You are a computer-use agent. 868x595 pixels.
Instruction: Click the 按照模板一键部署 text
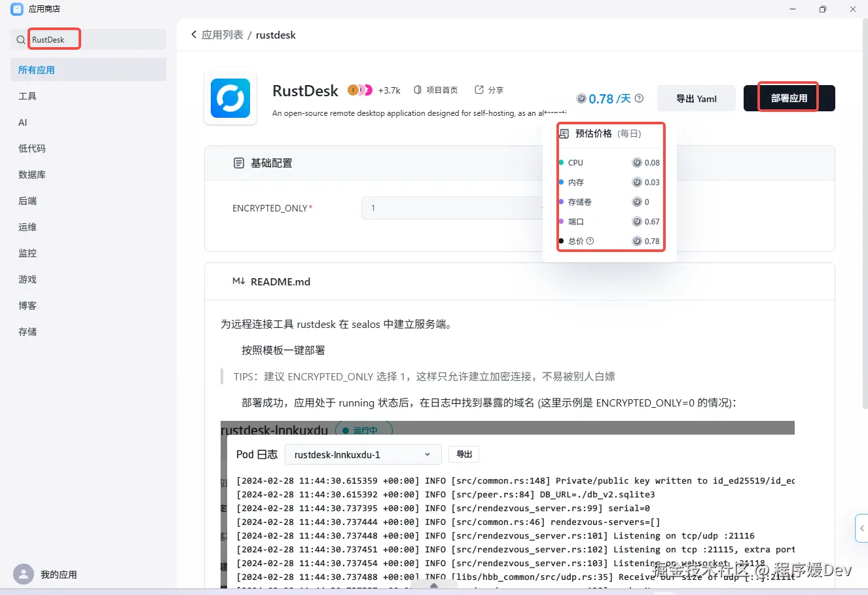tap(283, 350)
